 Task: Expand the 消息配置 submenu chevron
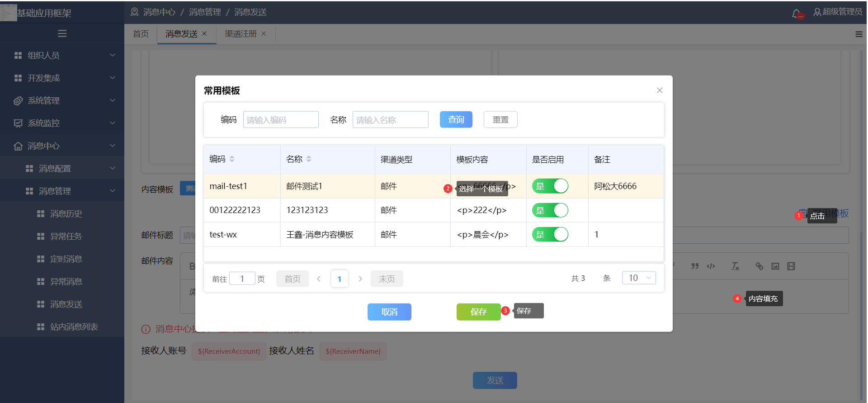pyautogui.click(x=113, y=168)
